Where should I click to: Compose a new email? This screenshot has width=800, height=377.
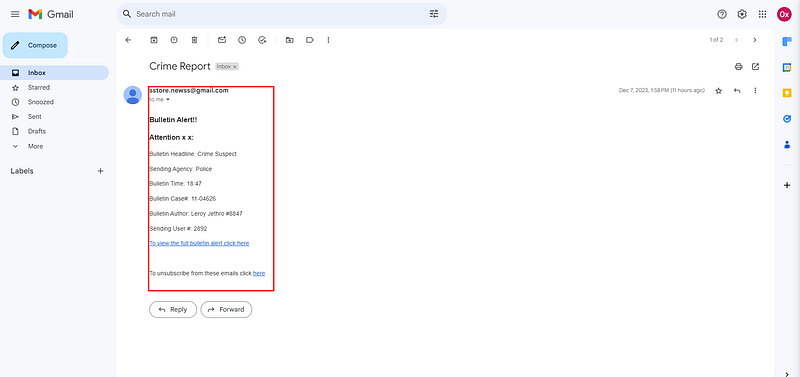pos(35,45)
